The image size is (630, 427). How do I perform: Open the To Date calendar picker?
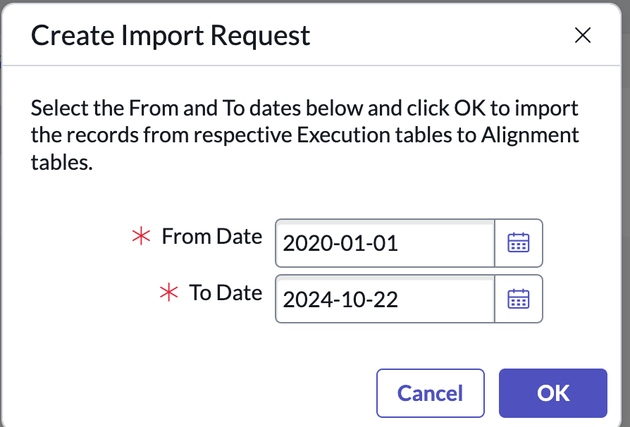pos(519,299)
